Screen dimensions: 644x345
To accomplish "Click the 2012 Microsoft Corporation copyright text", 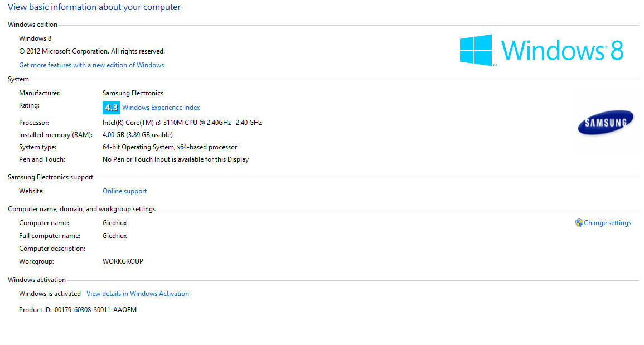I will [92, 51].
